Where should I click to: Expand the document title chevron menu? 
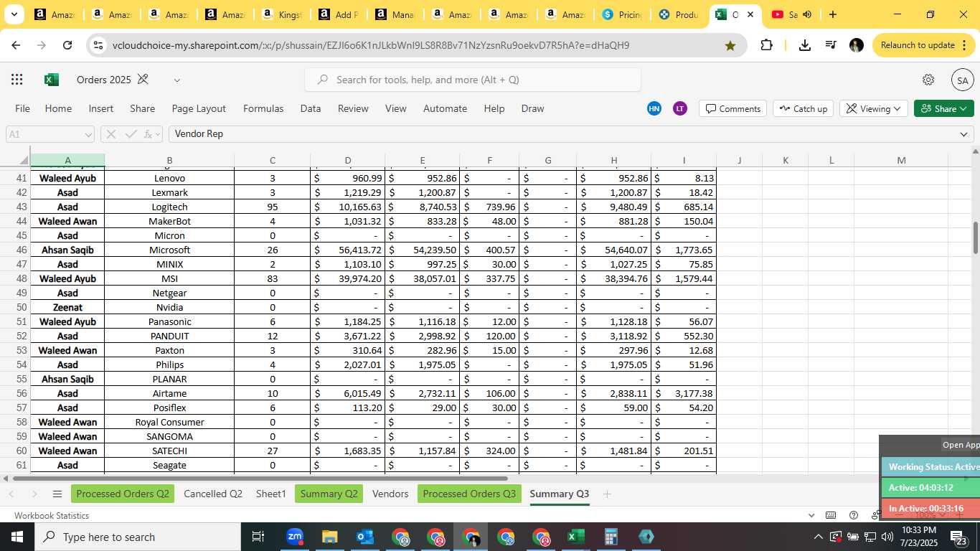coord(177,80)
